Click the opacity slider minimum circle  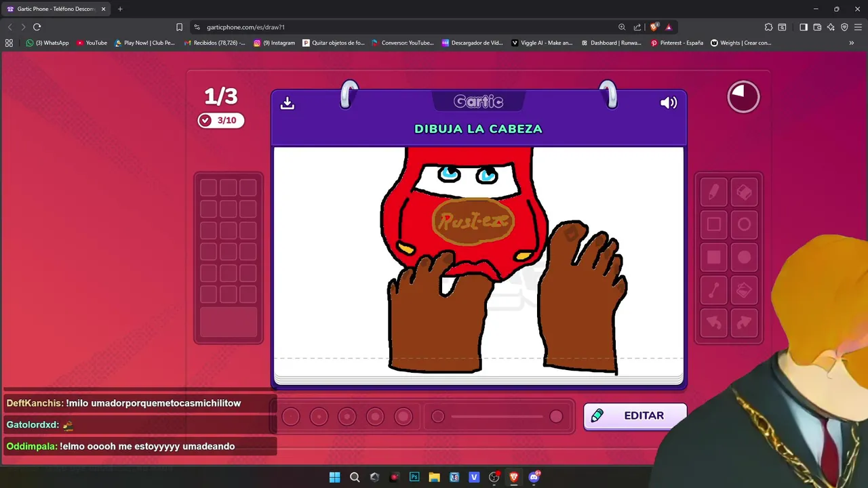click(x=438, y=417)
